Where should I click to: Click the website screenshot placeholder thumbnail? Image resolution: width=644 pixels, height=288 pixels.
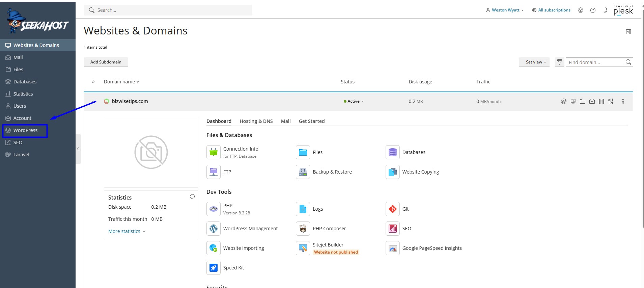(151, 152)
